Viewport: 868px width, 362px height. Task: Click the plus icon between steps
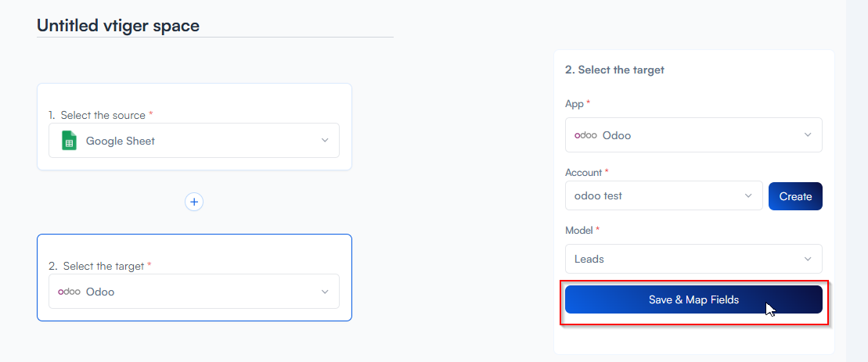point(194,202)
